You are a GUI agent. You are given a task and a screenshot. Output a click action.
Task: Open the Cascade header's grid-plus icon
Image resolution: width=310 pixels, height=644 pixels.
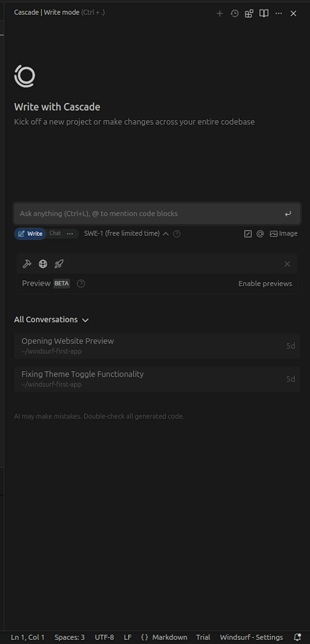tap(249, 13)
